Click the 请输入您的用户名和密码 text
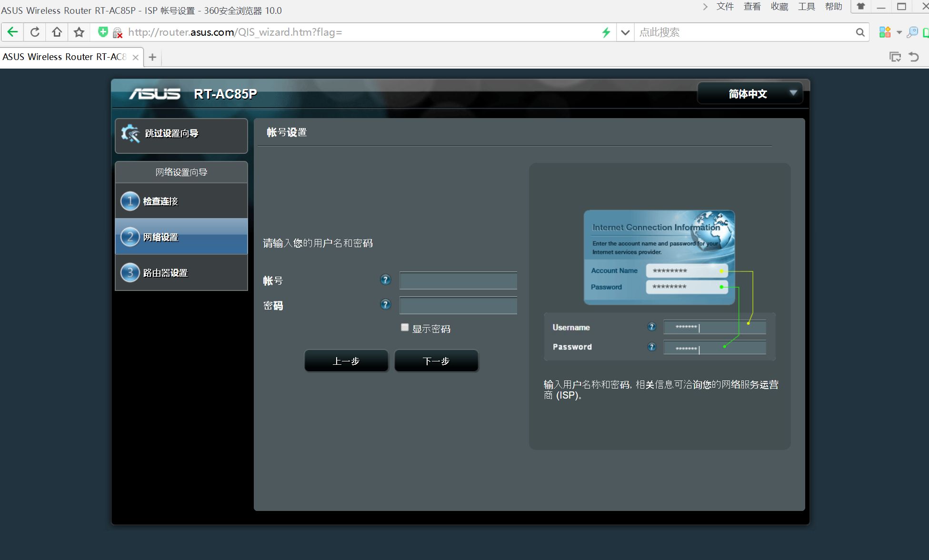 (318, 243)
